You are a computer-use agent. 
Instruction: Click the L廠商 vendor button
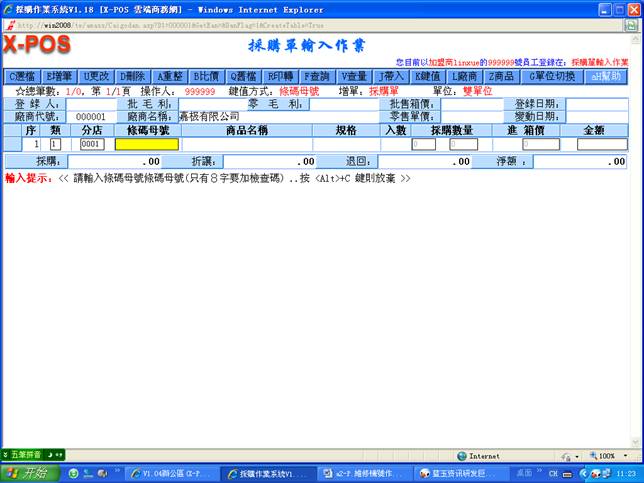click(465, 76)
